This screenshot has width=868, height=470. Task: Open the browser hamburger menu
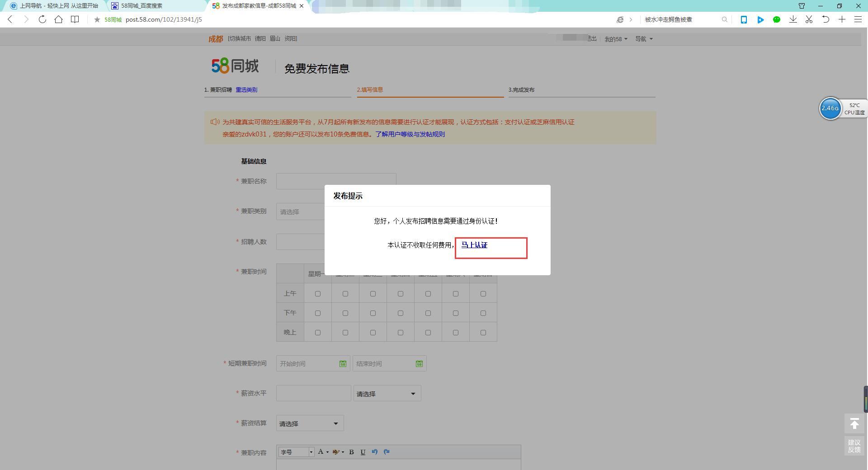pos(858,19)
